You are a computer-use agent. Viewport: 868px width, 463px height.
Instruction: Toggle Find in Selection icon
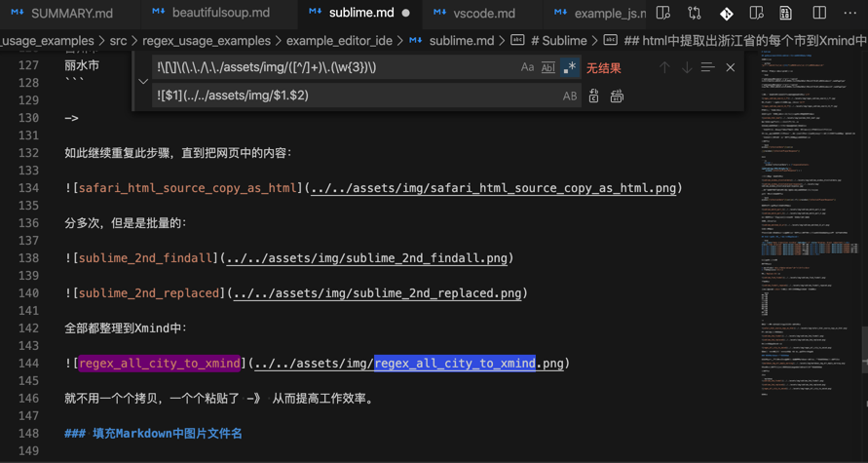pyautogui.click(x=707, y=67)
